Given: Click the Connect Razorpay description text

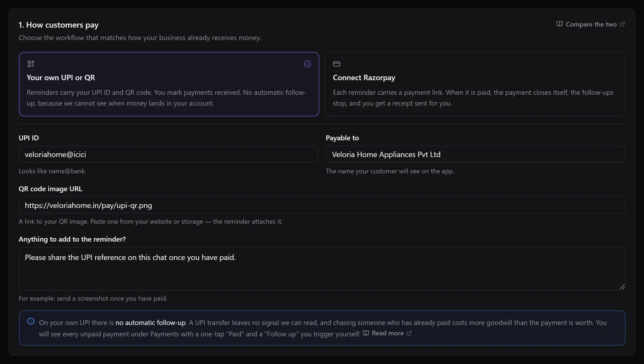Looking at the screenshot, I should [x=473, y=98].
